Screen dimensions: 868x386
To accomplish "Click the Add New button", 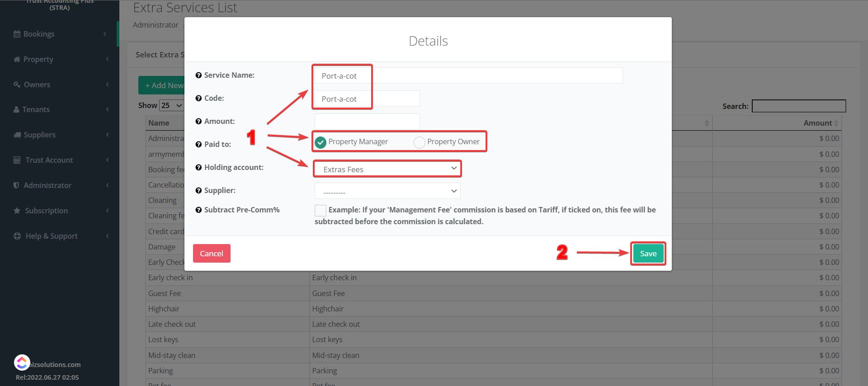I will coord(162,85).
